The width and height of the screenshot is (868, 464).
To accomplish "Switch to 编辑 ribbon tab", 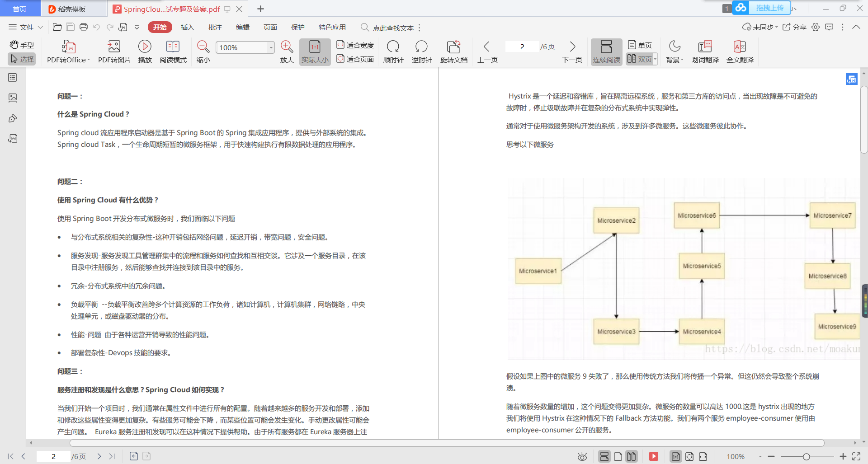I will (x=242, y=27).
